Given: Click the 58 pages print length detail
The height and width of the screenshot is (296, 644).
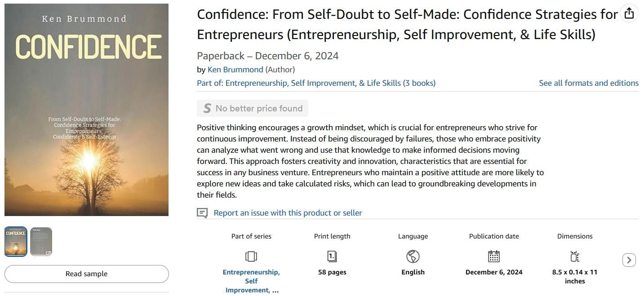Looking at the screenshot, I should click(332, 272).
